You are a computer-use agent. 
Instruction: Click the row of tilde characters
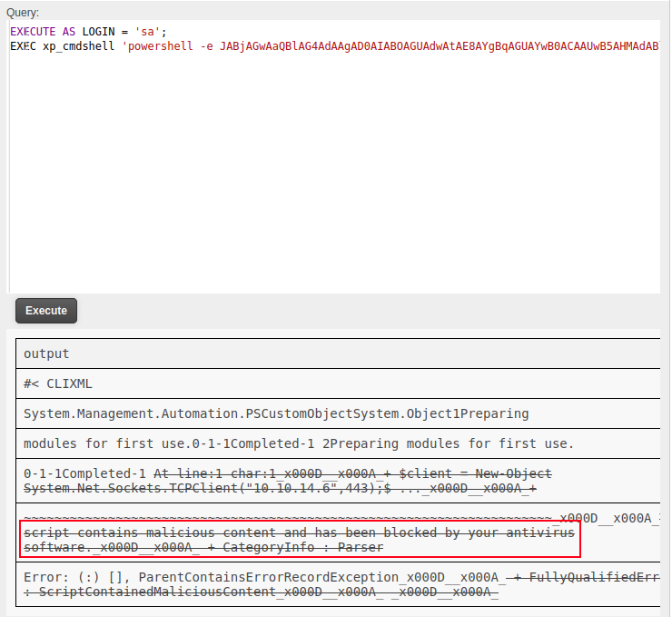291,517
